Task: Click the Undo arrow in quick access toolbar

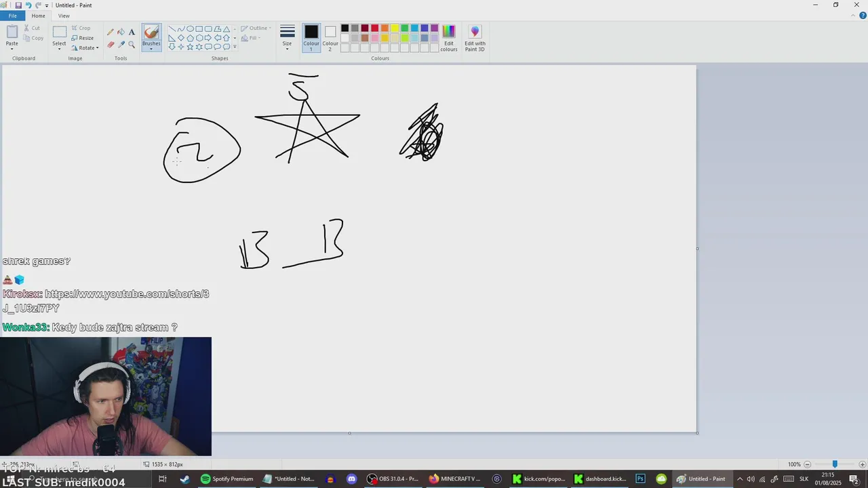Action: (28, 5)
